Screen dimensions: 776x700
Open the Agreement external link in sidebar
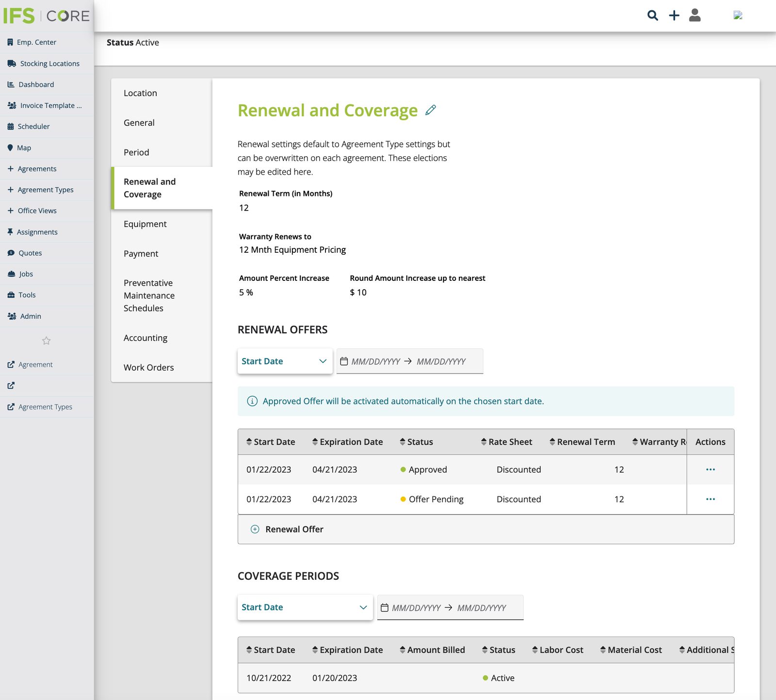47,365
